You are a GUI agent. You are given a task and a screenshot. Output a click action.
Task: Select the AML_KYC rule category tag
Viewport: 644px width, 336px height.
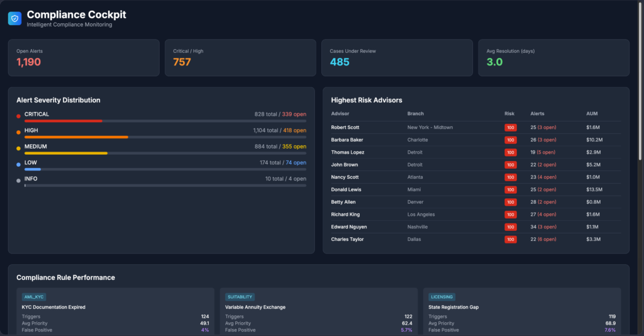tap(34, 297)
